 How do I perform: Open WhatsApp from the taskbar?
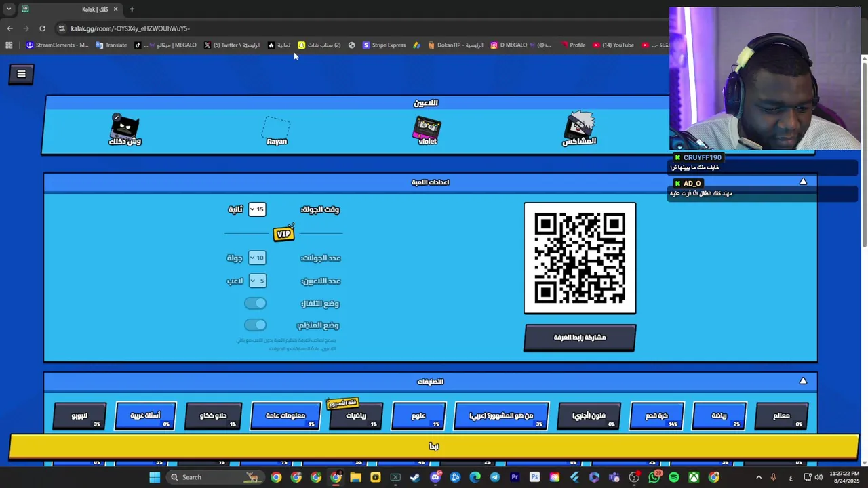654,477
